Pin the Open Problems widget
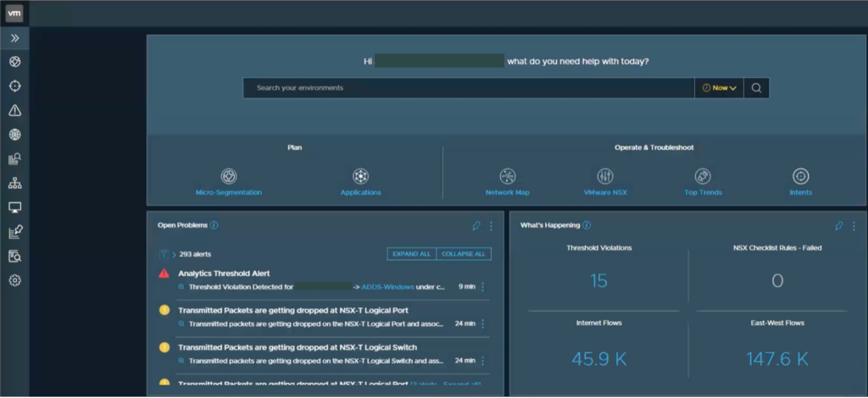 (x=476, y=226)
